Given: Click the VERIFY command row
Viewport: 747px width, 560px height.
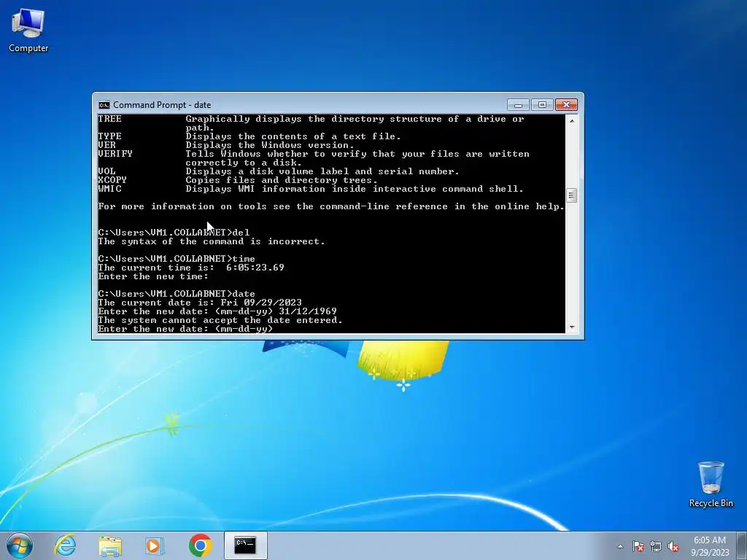Looking at the screenshot, I should 314,158.
